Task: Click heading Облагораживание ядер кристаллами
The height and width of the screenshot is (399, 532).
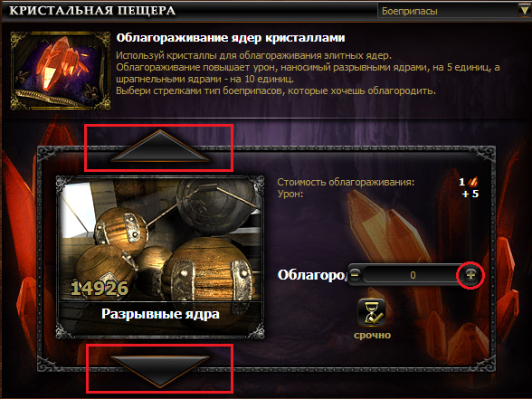Action: click(x=231, y=38)
